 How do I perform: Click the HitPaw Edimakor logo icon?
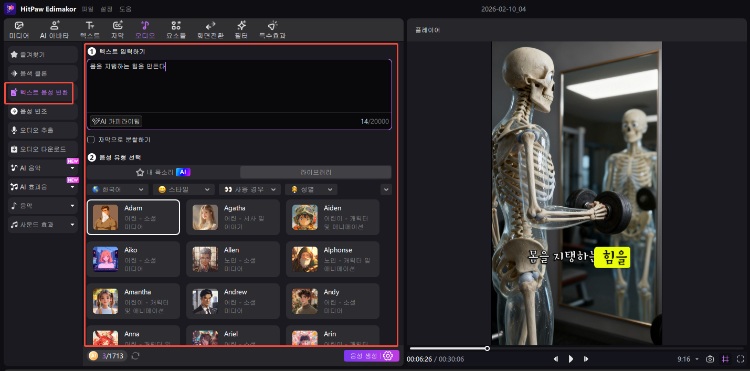(10, 9)
